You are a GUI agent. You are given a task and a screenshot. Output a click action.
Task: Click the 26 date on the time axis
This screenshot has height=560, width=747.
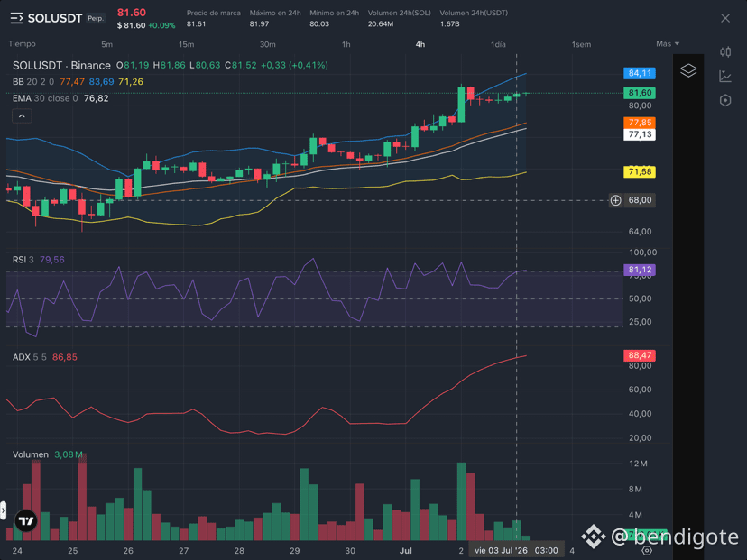[x=128, y=550]
